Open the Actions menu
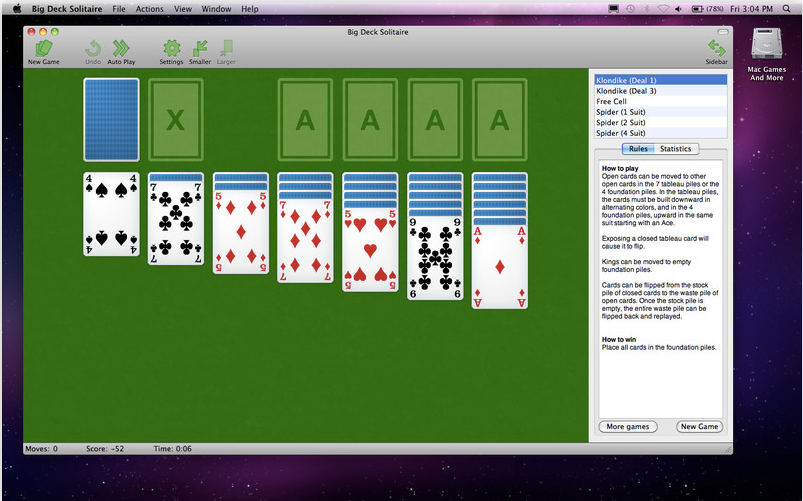The width and height of the screenshot is (803, 501). click(150, 9)
